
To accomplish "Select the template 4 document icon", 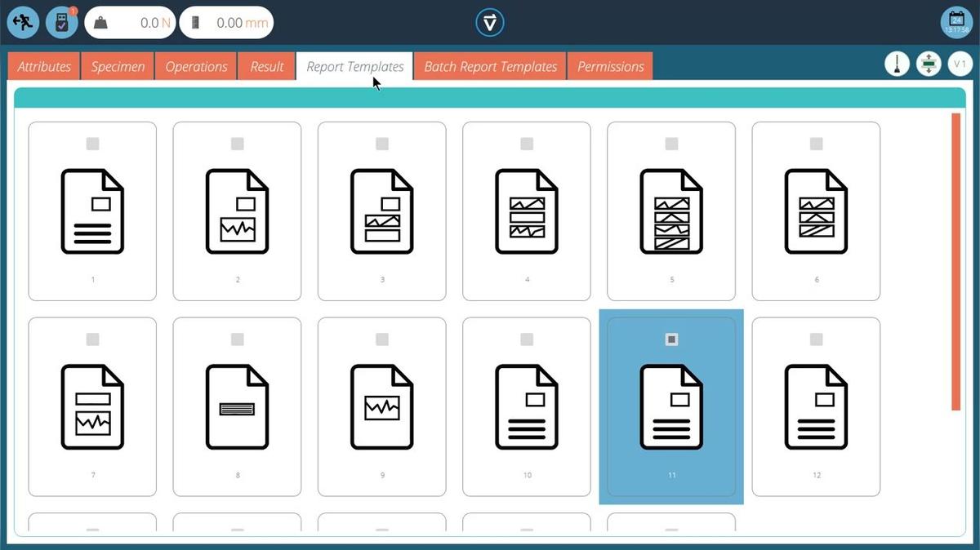I will [x=527, y=211].
